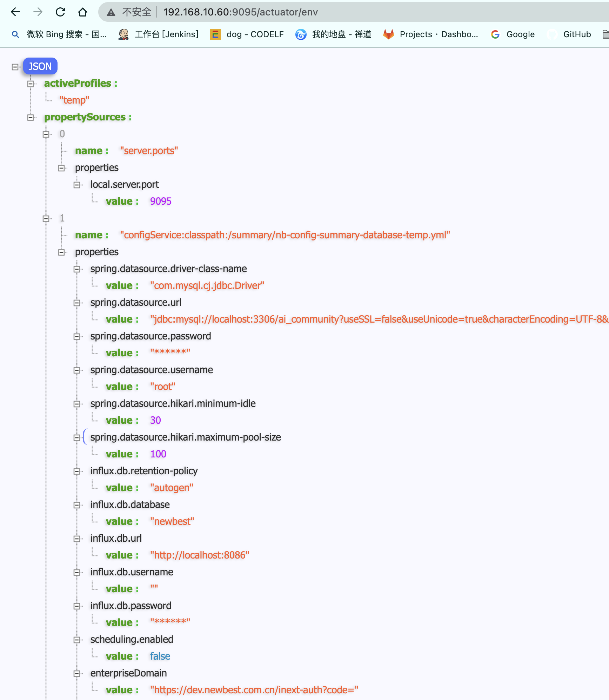
Task: Collapse properties under server.ports
Action: coord(61,168)
